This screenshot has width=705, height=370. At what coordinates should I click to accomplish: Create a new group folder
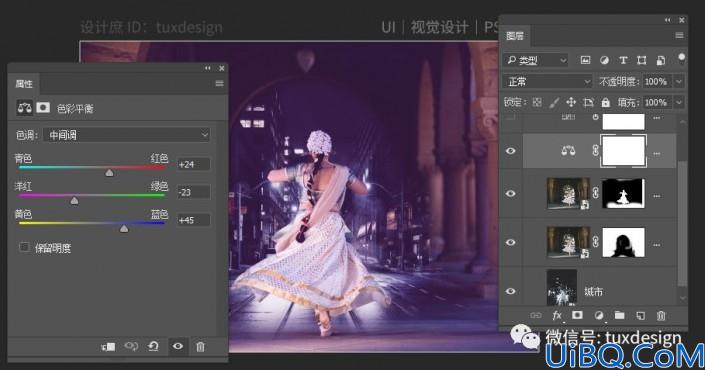(x=620, y=315)
